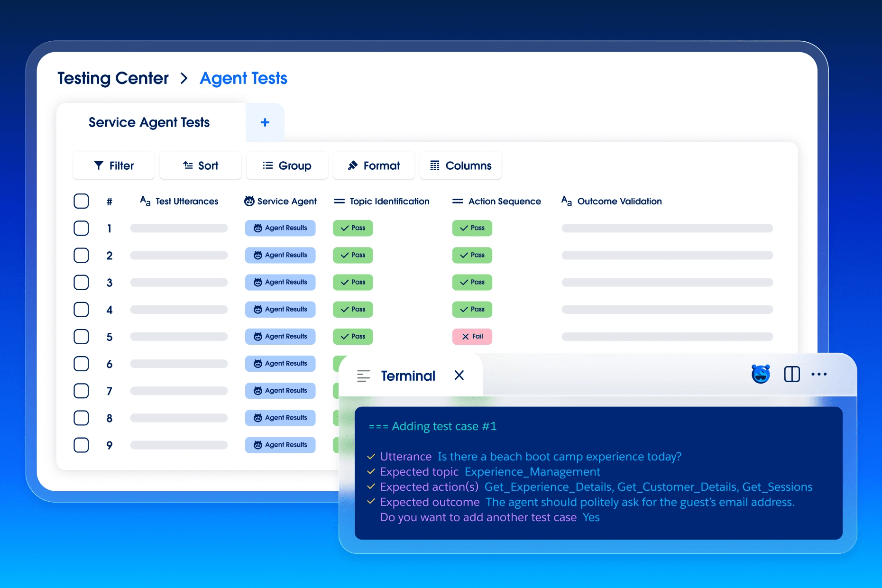Toggle the split editor layout icon
This screenshot has height=588, width=882.
point(792,374)
